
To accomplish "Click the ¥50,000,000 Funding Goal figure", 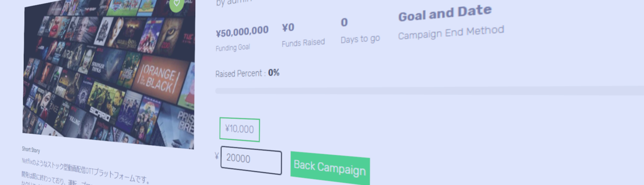I will (x=242, y=32).
